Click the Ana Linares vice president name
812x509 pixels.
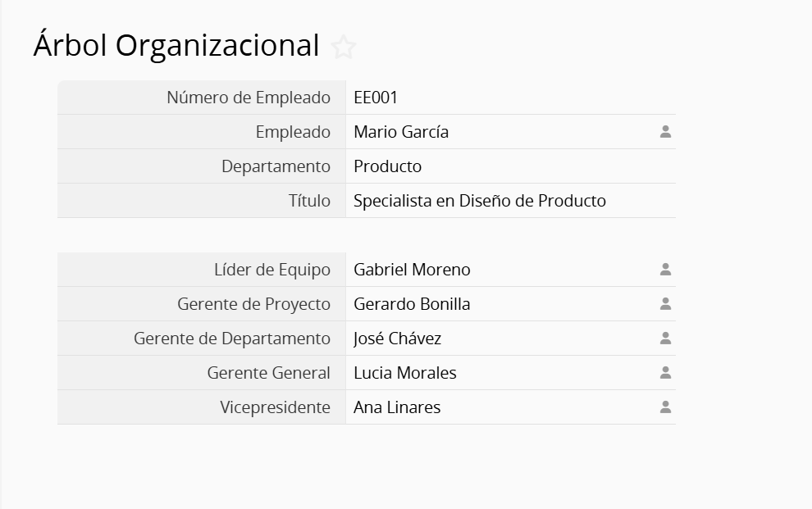click(397, 407)
